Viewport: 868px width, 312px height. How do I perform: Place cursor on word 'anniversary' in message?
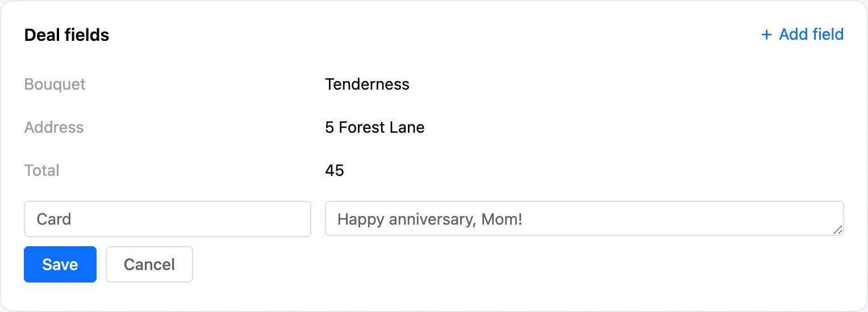click(431, 220)
